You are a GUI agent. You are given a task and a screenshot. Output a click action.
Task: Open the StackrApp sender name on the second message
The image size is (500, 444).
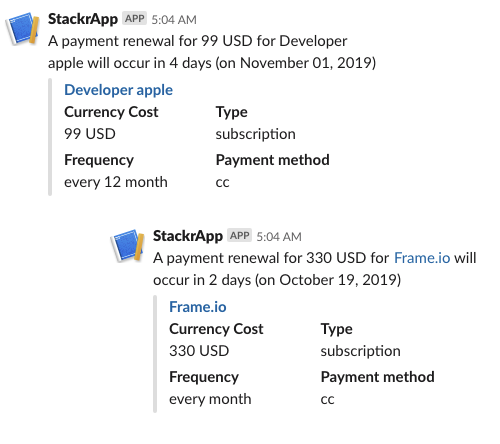pyautogui.click(x=188, y=236)
